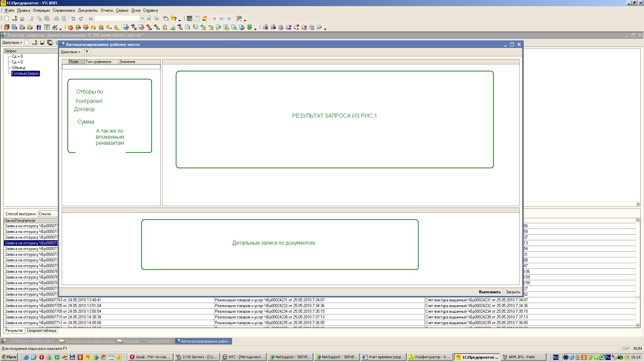Click the 1C help question icon
The height and width of the screenshot is (362, 644).
tap(174, 19)
